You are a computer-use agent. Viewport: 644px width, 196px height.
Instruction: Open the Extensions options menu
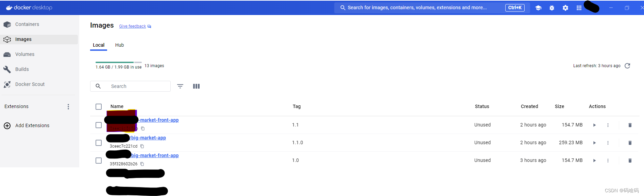[x=68, y=107]
